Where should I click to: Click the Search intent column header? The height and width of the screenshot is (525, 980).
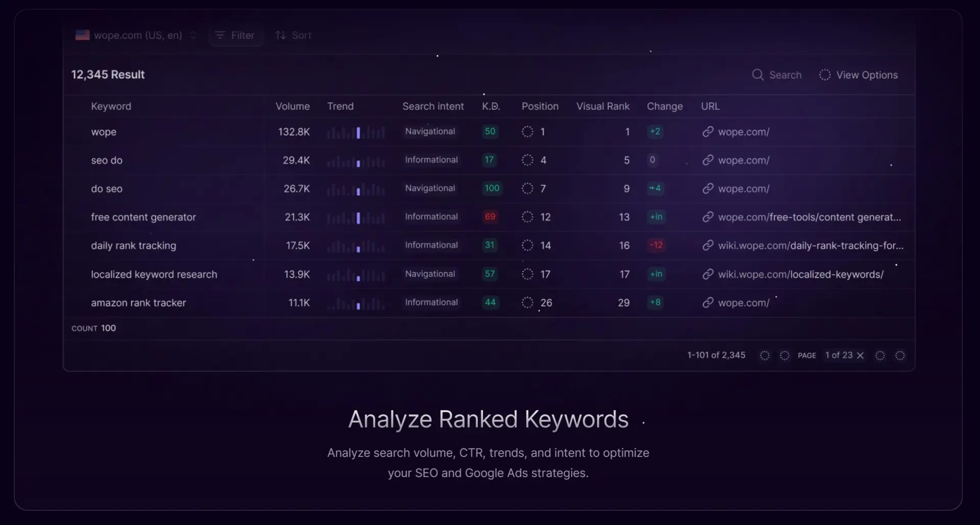pyautogui.click(x=433, y=106)
